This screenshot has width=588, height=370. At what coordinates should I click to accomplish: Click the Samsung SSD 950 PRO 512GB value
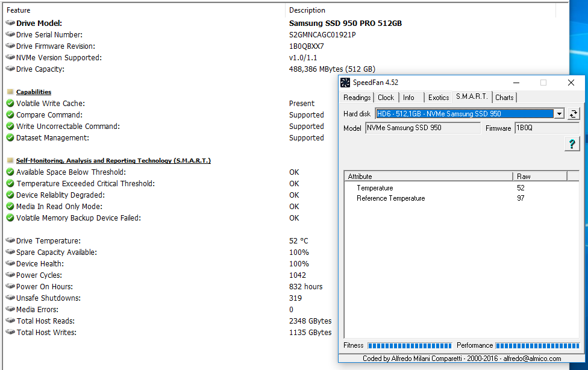click(345, 24)
